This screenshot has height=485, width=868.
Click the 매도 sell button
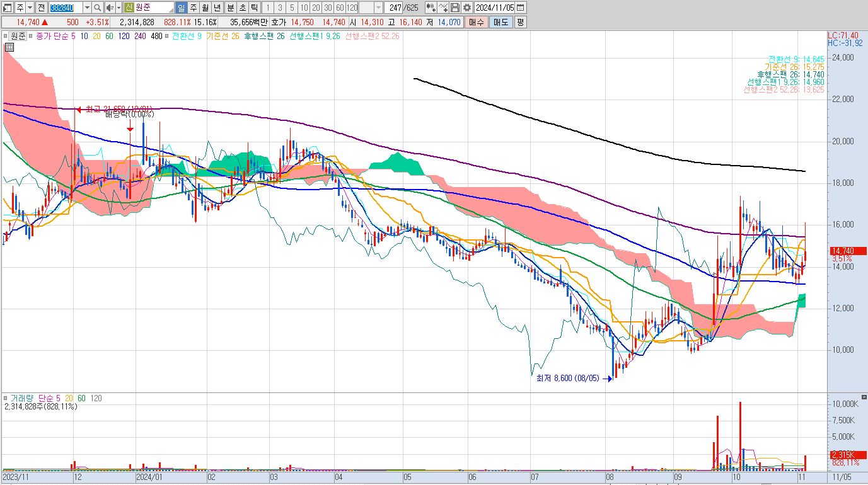tap(501, 22)
